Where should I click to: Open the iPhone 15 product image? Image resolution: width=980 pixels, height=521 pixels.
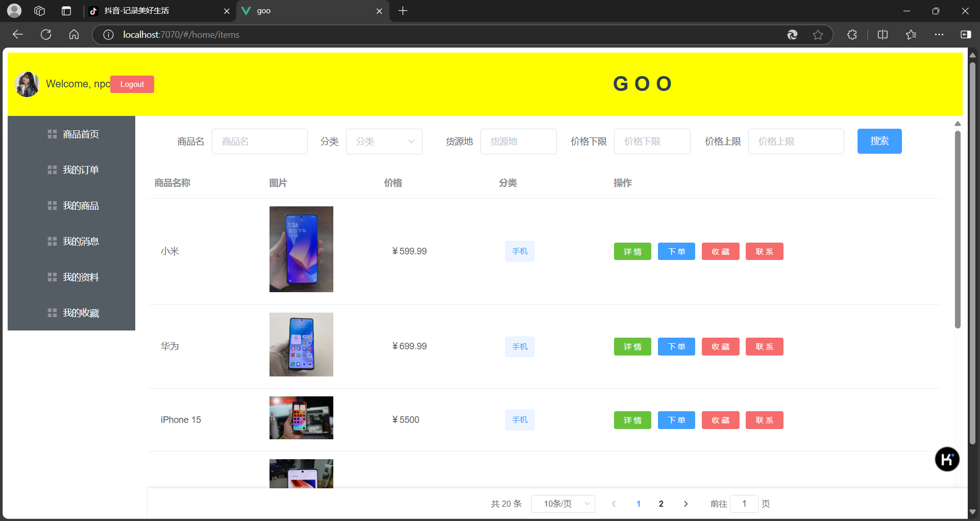pos(301,418)
